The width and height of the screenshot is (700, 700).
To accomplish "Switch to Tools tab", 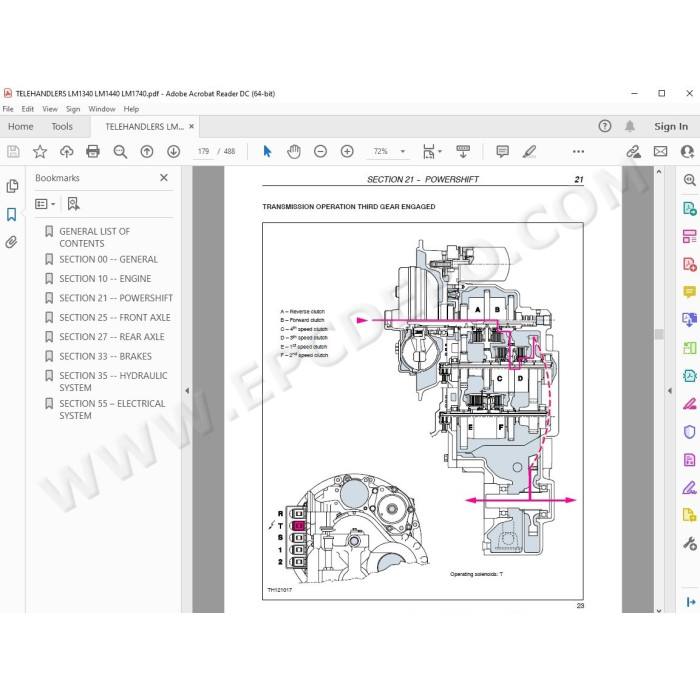I will (62, 127).
